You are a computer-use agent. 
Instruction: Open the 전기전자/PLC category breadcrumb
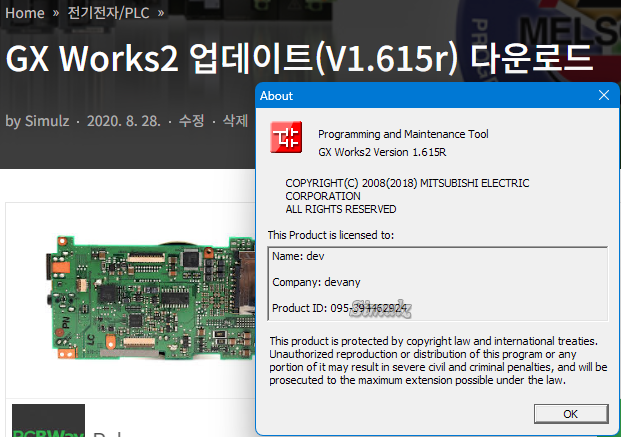[x=108, y=13]
